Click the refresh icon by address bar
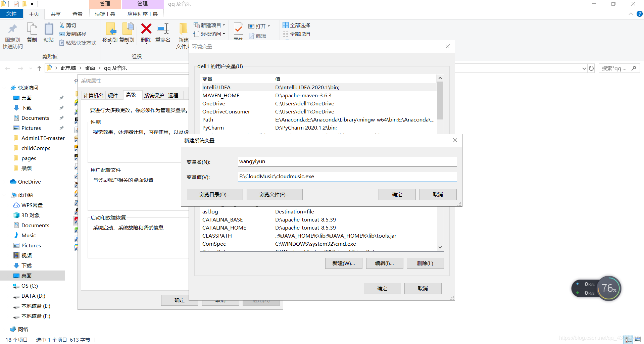 (x=591, y=68)
